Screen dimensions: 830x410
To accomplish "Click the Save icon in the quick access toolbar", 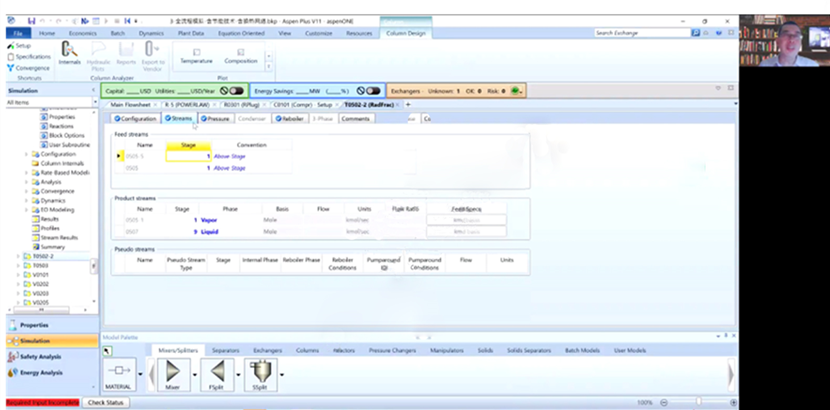I will coord(31,21).
